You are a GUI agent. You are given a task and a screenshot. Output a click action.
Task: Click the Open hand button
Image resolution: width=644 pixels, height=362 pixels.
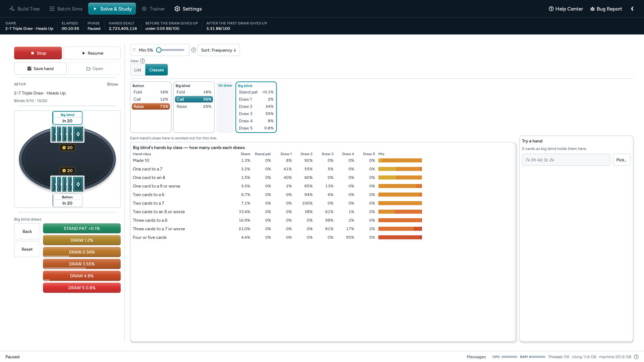(95, 68)
